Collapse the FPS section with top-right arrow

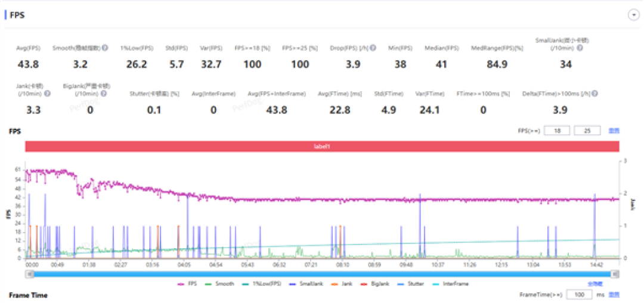(x=634, y=15)
